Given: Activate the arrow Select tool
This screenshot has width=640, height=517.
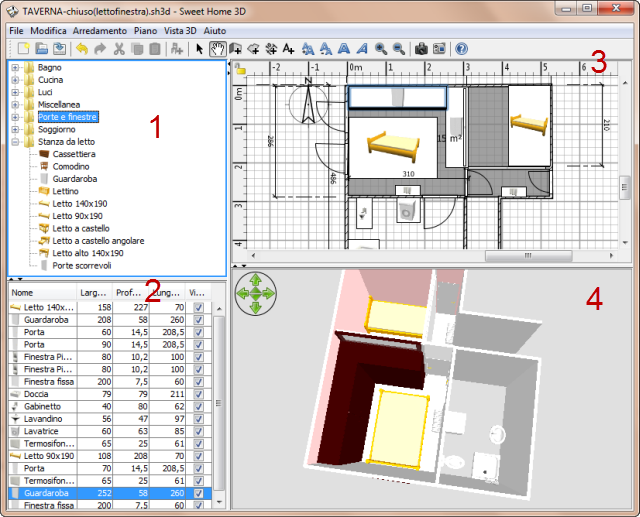Looking at the screenshot, I should (x=200, y=48).
